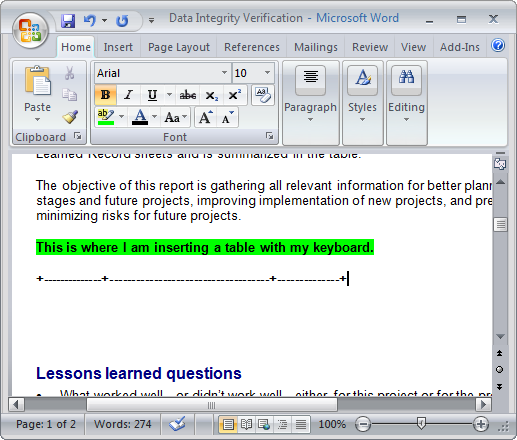Switch to the References tab
The height and width of the screenshot is (440, 517).
coord(252,47)
